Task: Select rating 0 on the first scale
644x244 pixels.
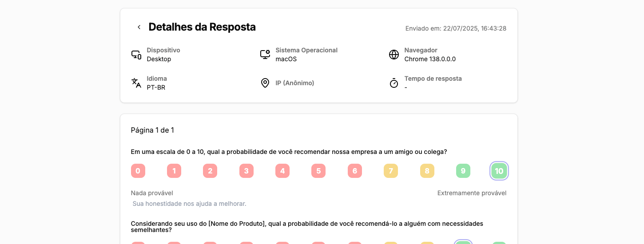Action: click(x=138, y=171)
